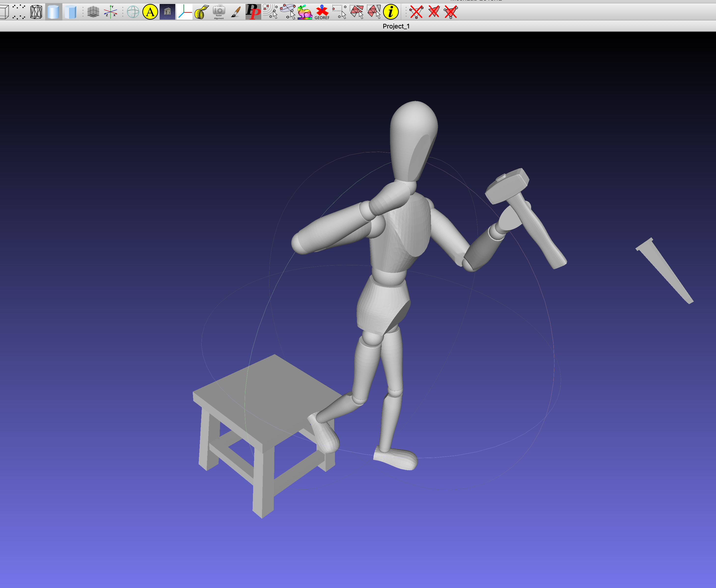Select the Z-painting brush tool
The width and height of the screenshot is (716, 588).
click(x=236, y=12)
